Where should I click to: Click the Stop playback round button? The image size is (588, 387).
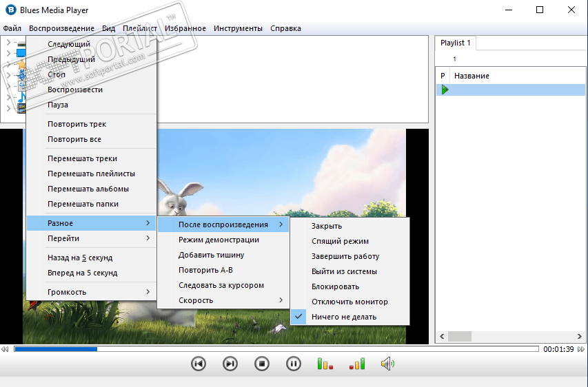pyautogui.click(x=262, y=364)
